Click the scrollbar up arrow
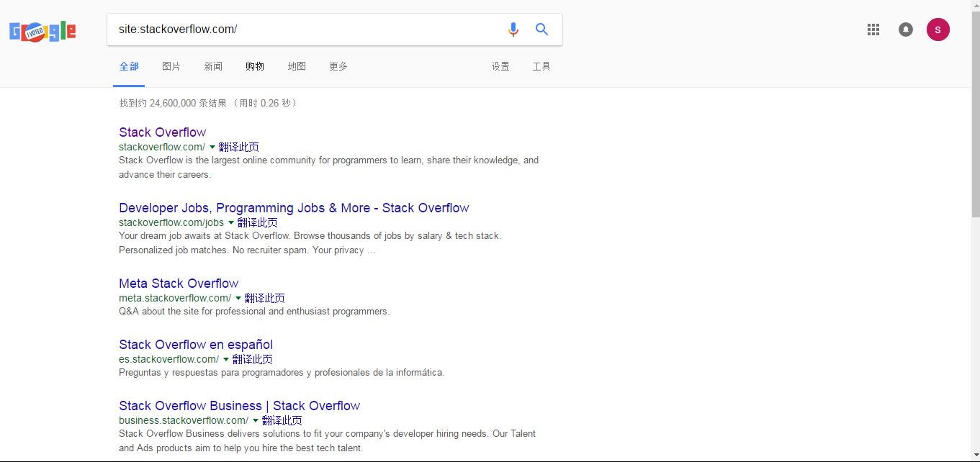 click(x=976, y=5)
